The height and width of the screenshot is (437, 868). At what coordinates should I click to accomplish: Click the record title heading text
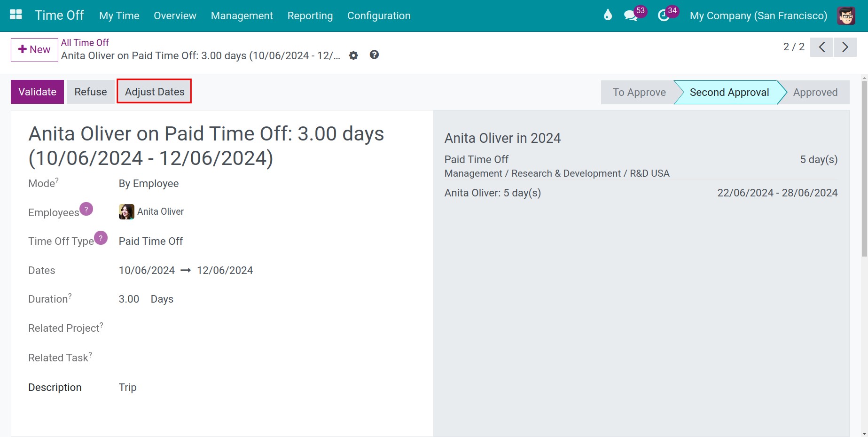206,146
